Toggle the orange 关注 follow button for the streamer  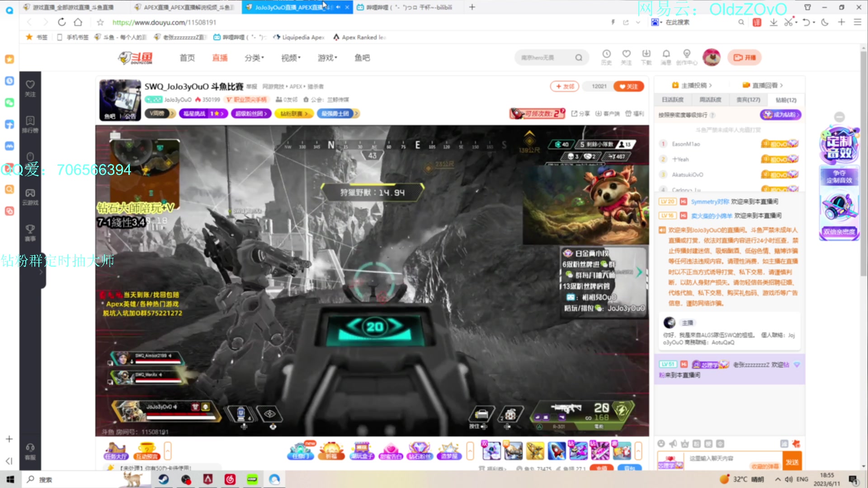(x=628, y=86)
